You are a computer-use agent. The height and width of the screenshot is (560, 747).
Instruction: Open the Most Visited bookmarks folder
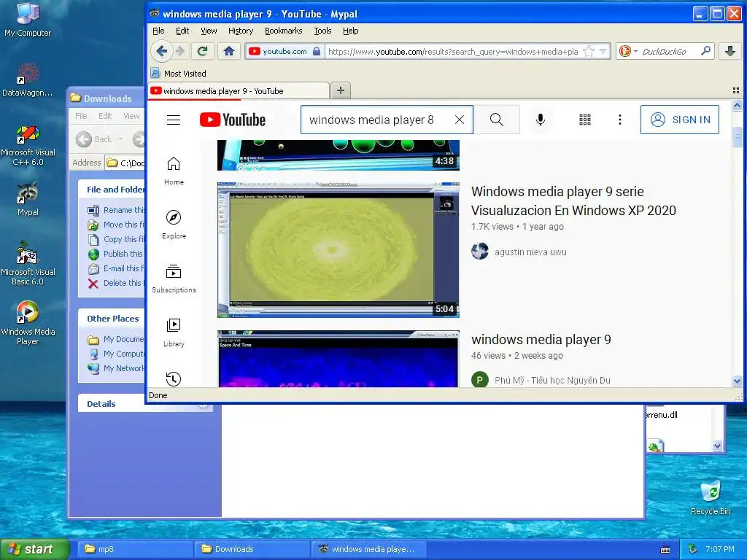(x=179, y=74)
